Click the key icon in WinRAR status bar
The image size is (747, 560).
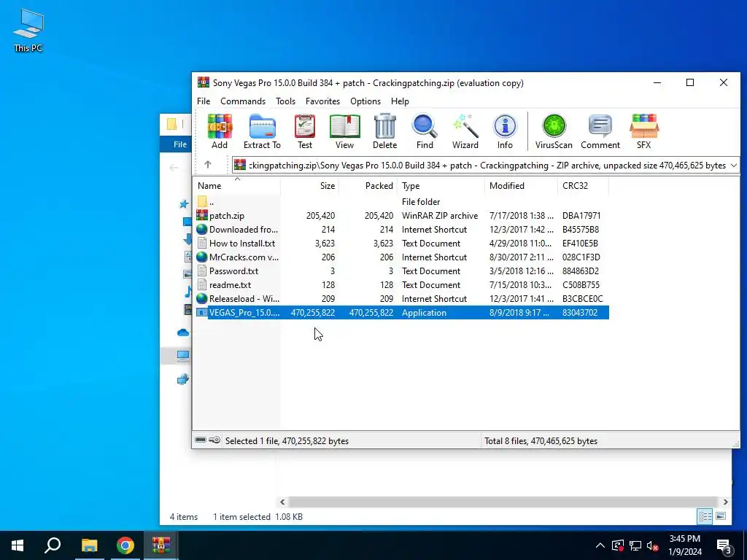(214, 440)
